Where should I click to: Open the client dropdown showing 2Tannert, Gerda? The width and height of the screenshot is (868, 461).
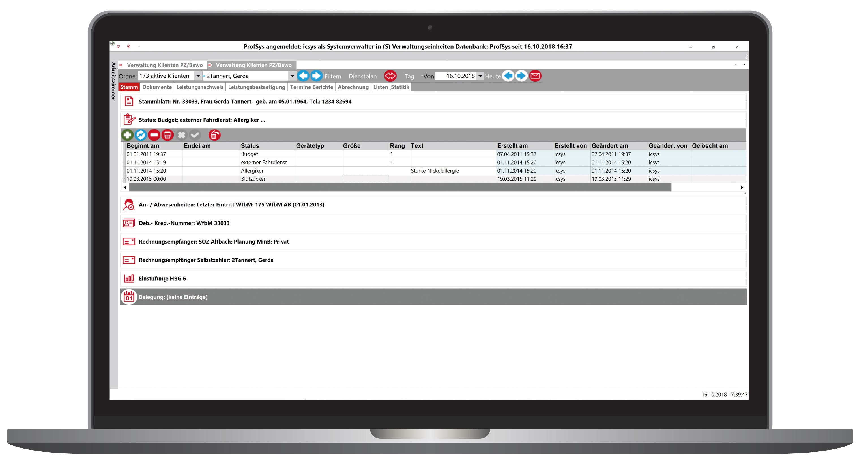click(x=292, y=76)
